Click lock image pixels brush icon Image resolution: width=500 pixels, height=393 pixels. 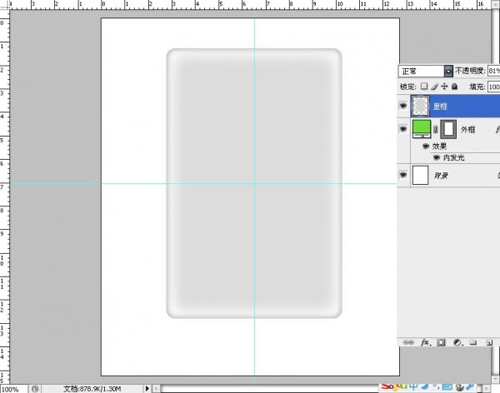[434, 87]
